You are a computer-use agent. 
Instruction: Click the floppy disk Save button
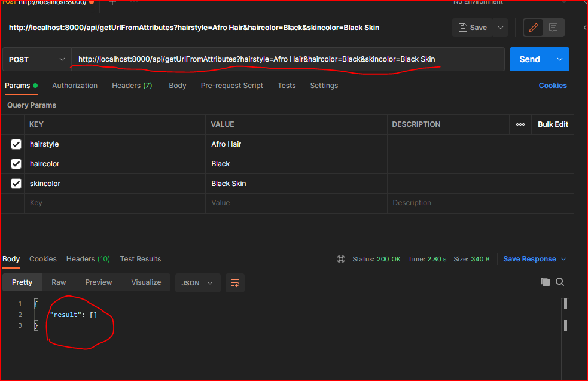click(473, 28)
